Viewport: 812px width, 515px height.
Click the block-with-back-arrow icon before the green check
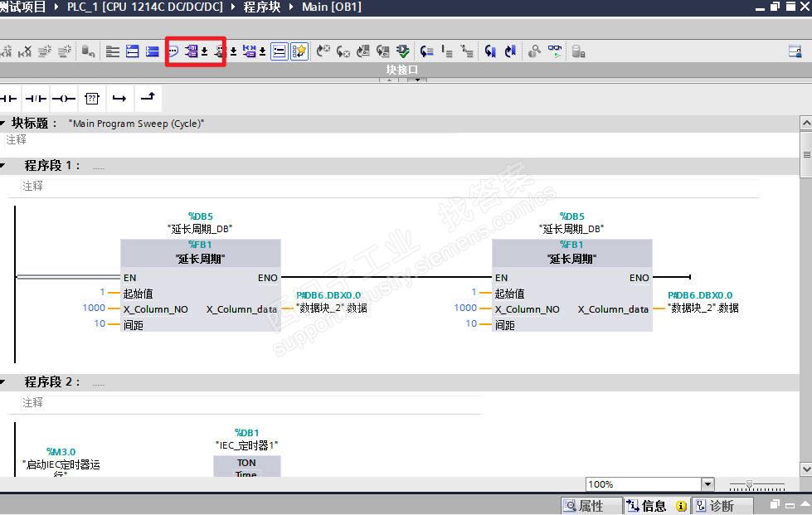(x=382, y=51)
